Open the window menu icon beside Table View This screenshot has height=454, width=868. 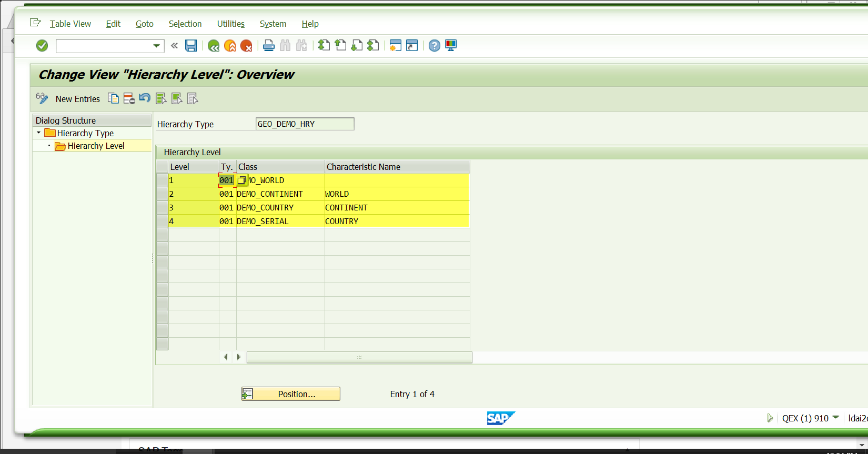[35, 23]
